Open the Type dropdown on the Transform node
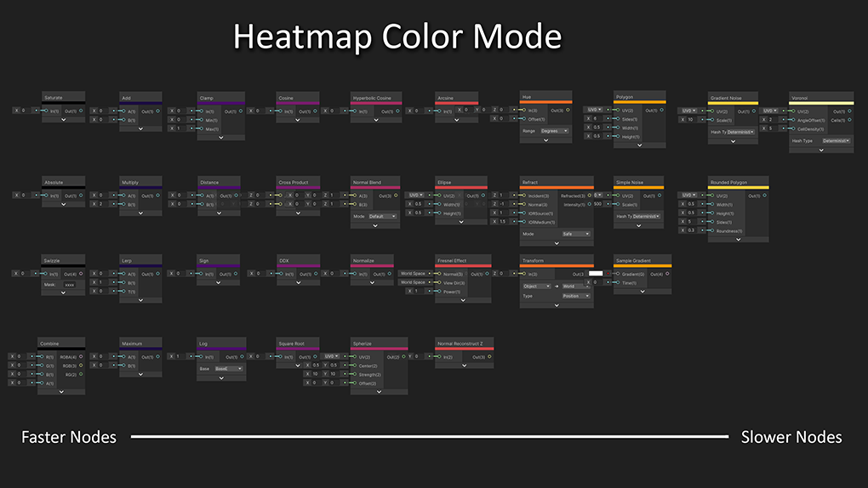 point(574,296)
